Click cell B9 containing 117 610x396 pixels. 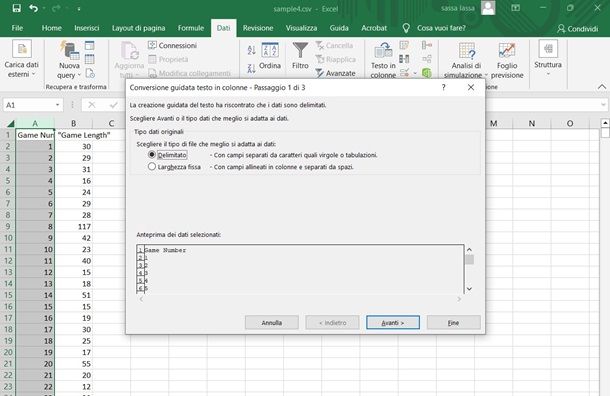coord(74,226)
